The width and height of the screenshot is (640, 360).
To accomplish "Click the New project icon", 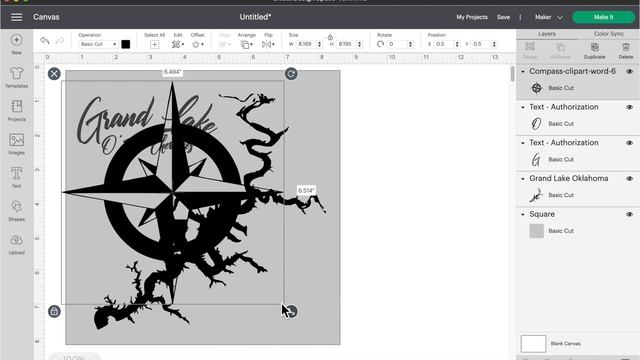I will click(x=16, y=40).
